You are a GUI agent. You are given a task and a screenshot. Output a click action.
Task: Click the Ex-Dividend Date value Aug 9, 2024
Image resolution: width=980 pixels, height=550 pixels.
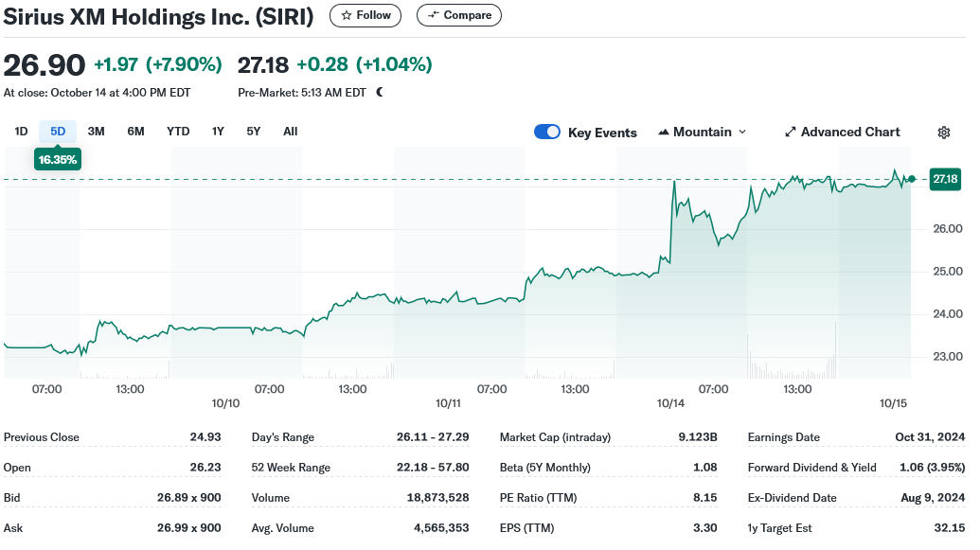[933, 498]
